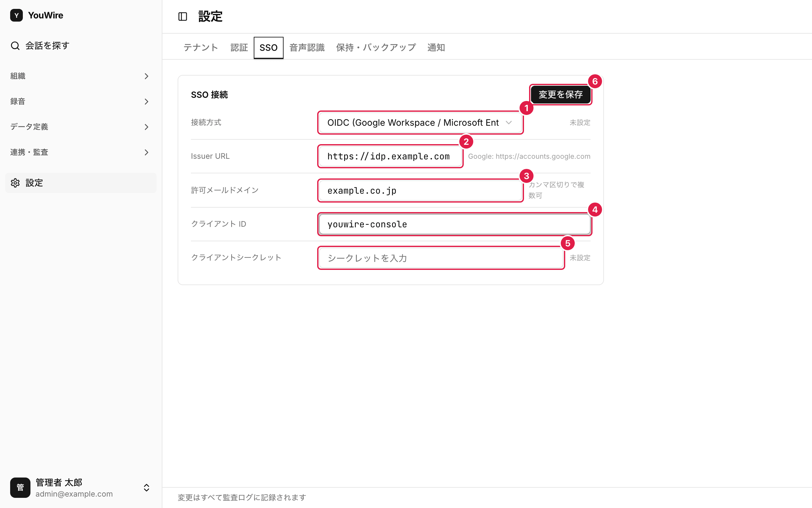Viewport: 812px width, 508px height.
Task: Click the Issuer URL input field
Action: click(x=390, y=157)
